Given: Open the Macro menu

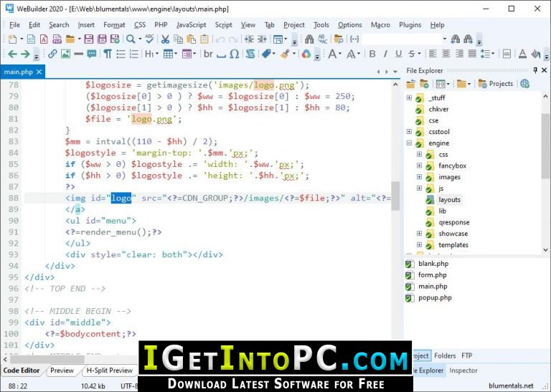Looking at the screenshot, I should click(x=380, y=25).
